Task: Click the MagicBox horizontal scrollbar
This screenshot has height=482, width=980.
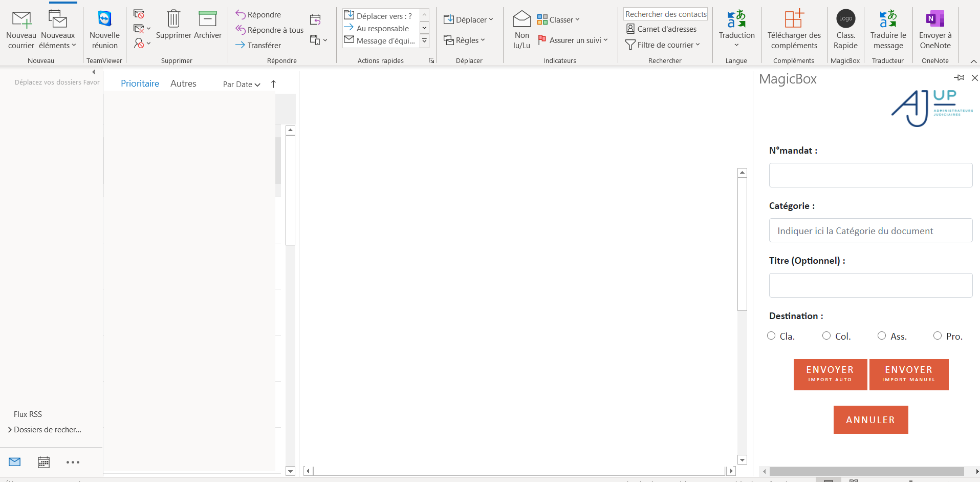Action: click(x=866, y=471)
